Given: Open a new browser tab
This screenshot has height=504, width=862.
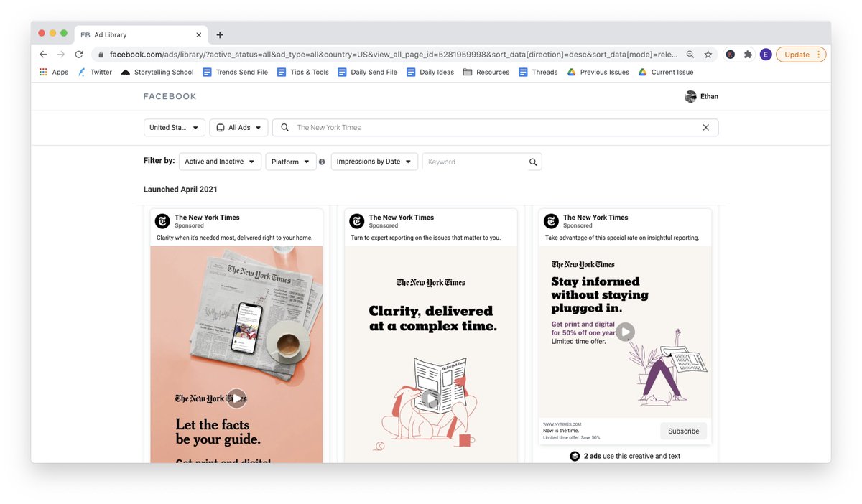Looking at the screenshot, I should (220, 34).
